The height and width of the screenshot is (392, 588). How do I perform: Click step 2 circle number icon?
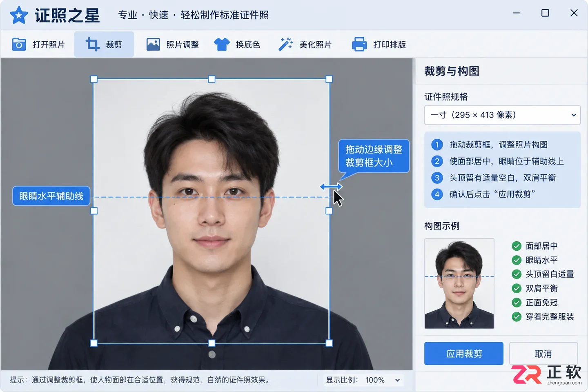point(437,161)
